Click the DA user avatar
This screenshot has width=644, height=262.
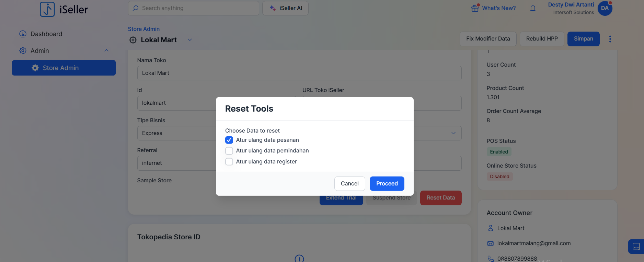605,8
